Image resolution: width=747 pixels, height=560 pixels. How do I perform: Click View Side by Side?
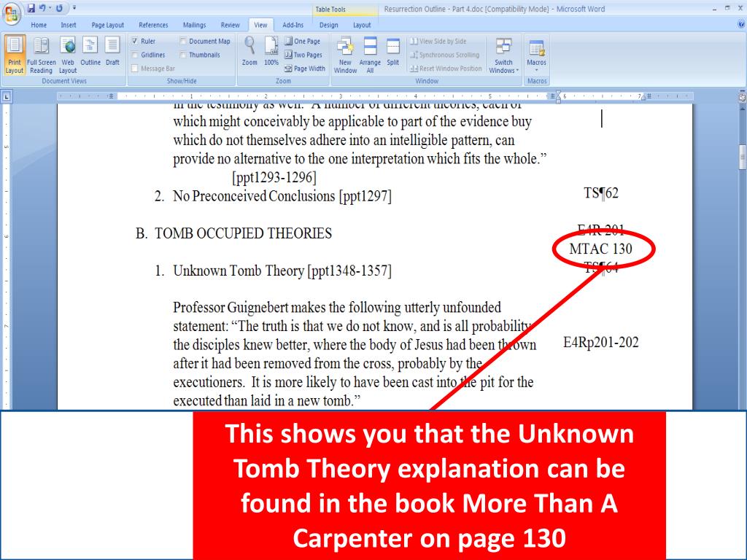point(438,42)
